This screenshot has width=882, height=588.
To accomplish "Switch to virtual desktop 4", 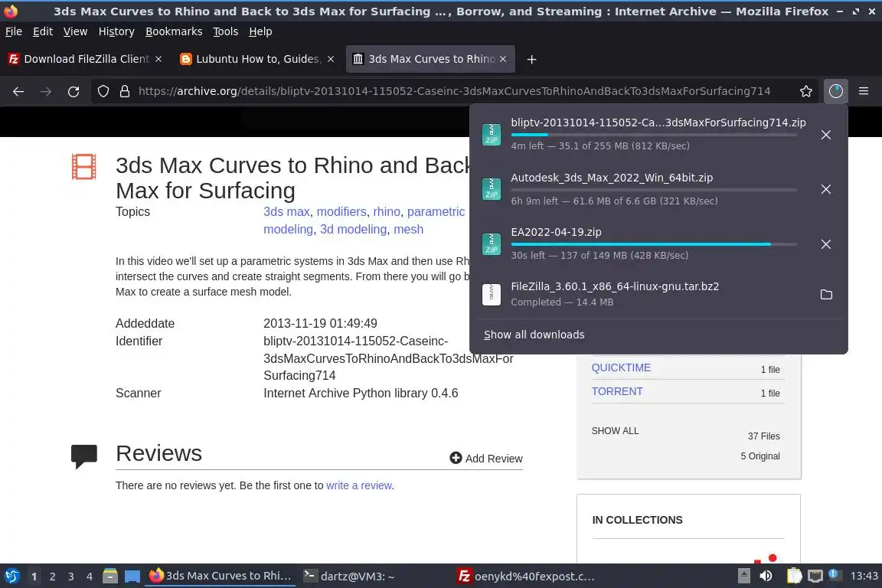I will [x=90, y=577].
